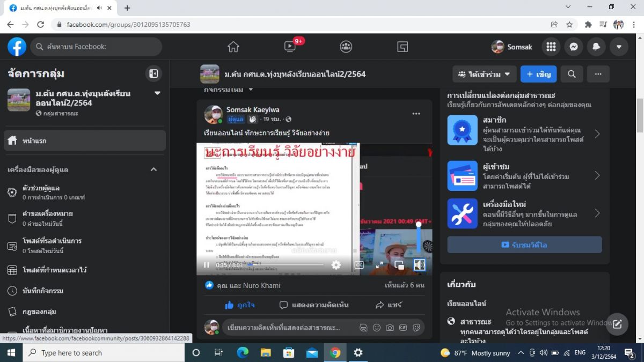Open the activity log in sidebar
Image resolution: width=644 pixels, height=362 pixels.
[x=43, y=291]
